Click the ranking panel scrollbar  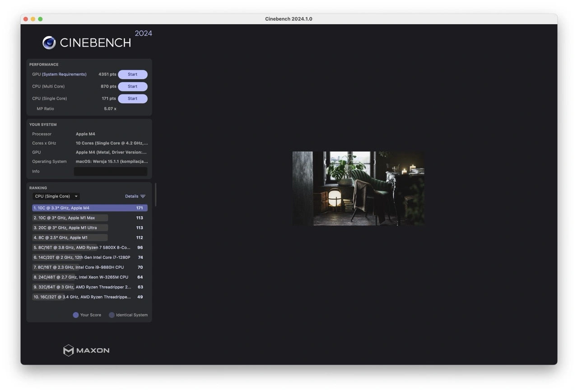point(155,195)
